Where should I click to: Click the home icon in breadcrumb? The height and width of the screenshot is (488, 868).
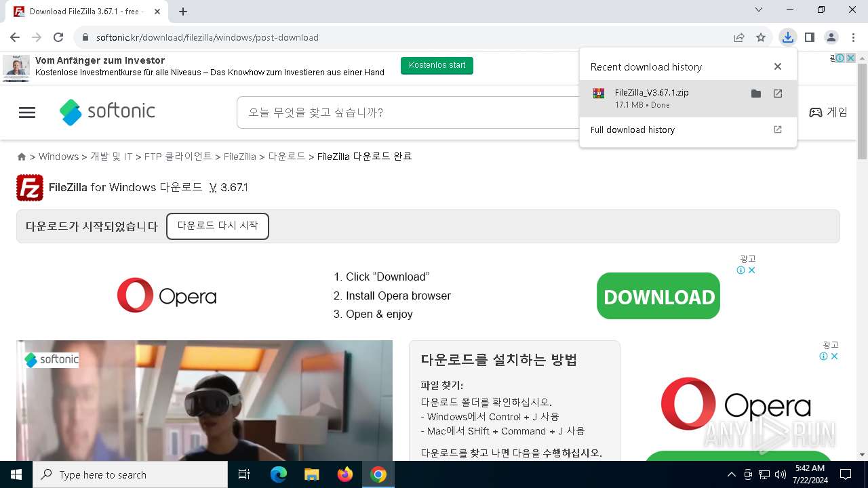click(22, 157)
